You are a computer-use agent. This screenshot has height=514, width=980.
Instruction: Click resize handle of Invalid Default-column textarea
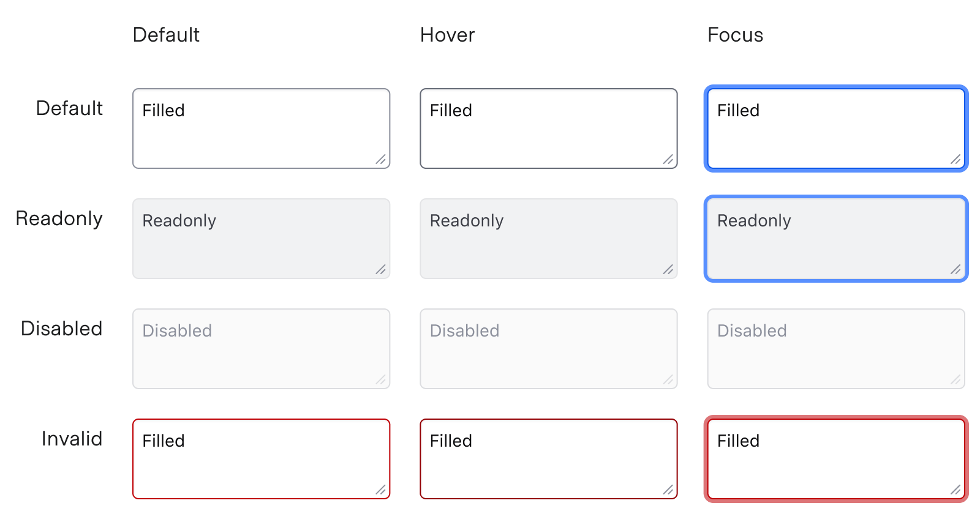point(381,490)
